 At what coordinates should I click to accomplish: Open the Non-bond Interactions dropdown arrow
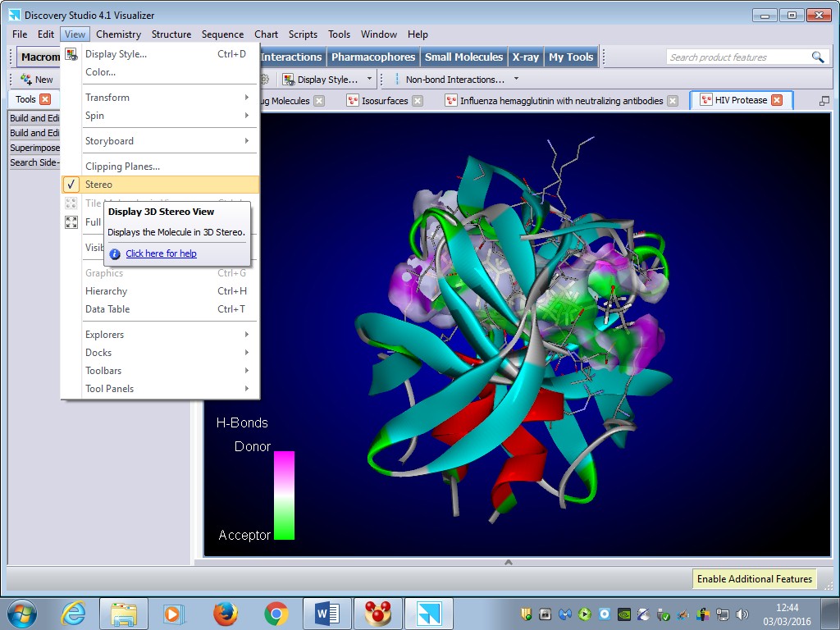(x=516, y=80)
